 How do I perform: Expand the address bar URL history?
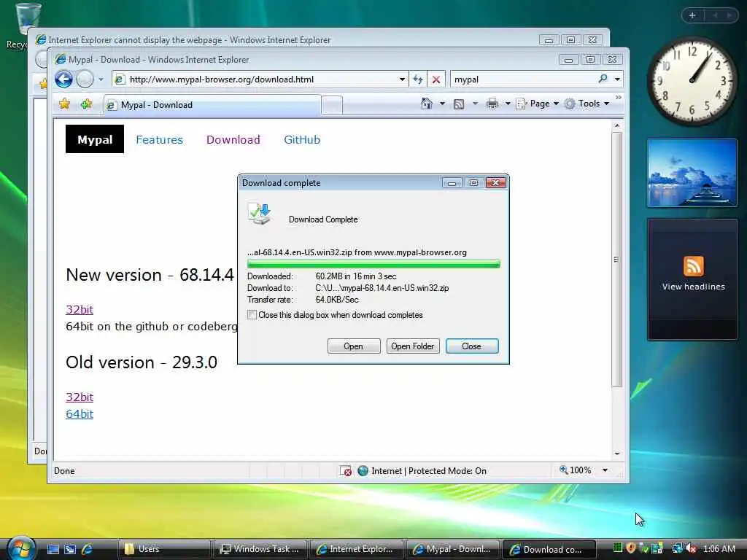click(402, 79)
